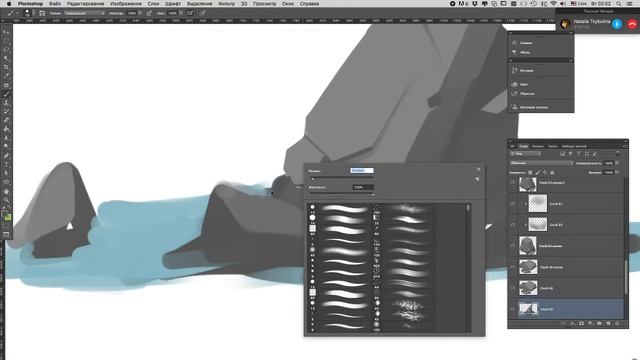Screen dimensions: 640x360
Task: Open the options bar flow slider arrow
Action: pyautogui.click(x=181, y=13)
